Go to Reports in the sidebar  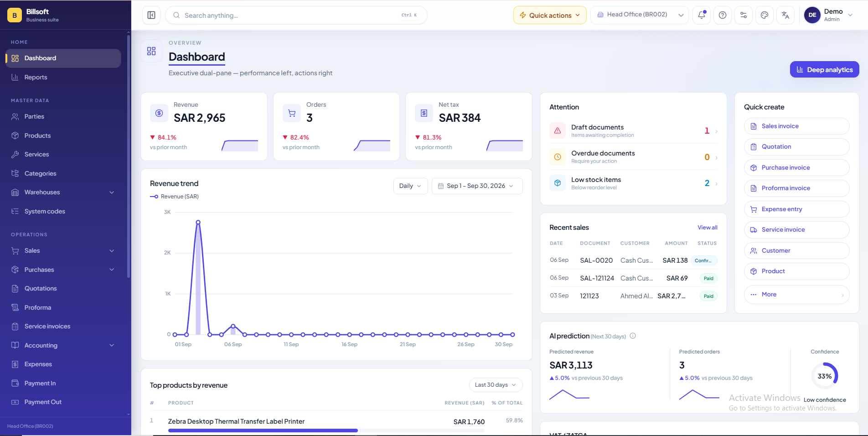[x=63, y=78]
